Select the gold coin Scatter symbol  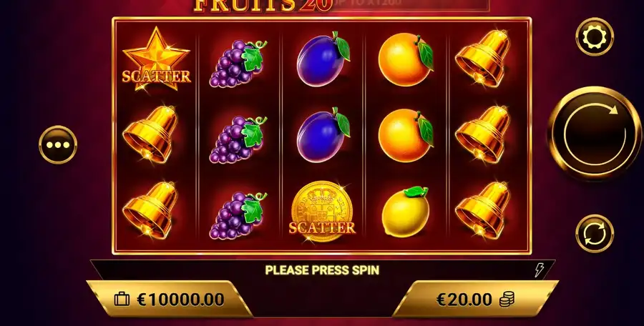[x=322, y=212]
